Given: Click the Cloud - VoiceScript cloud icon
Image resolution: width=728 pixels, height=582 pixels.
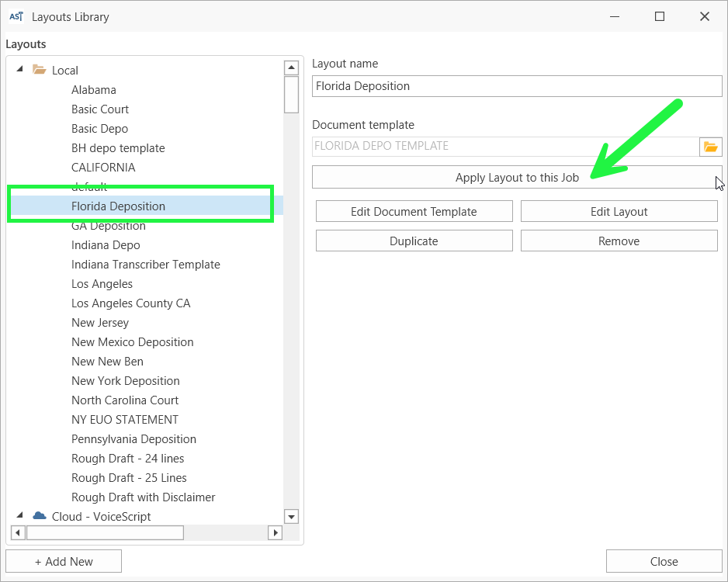Looking at the screenshot, I should pyautogui.click(x=40, y=516).
